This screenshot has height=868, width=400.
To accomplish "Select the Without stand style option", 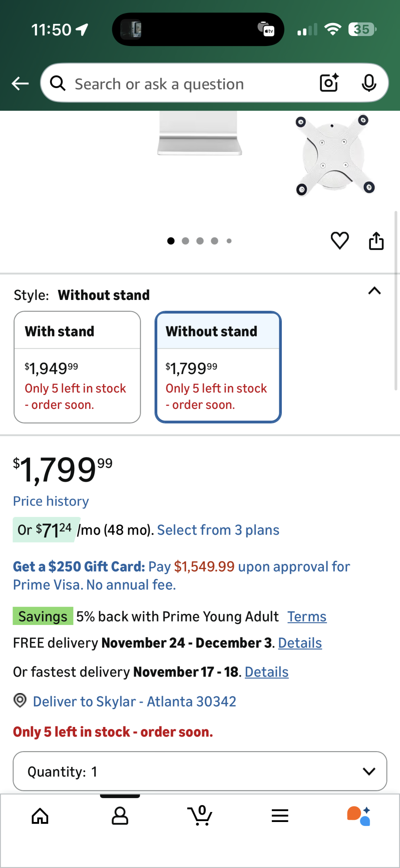I will (218, 367).
